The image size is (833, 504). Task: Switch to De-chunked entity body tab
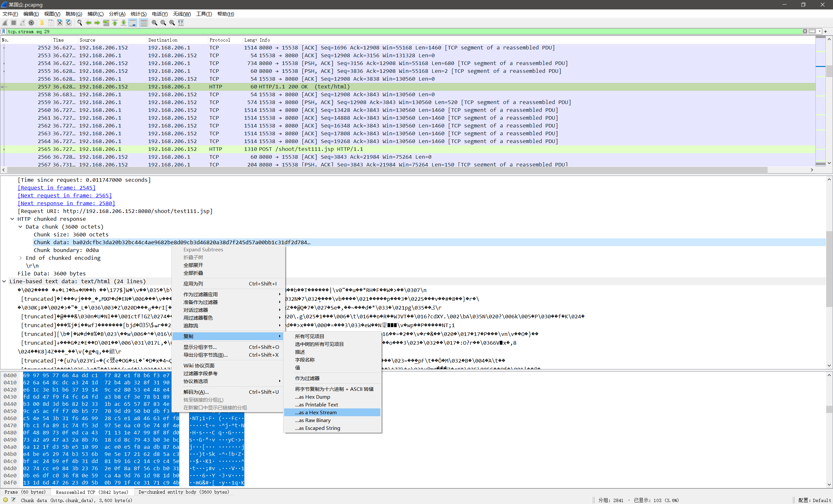tap(184, 492)
